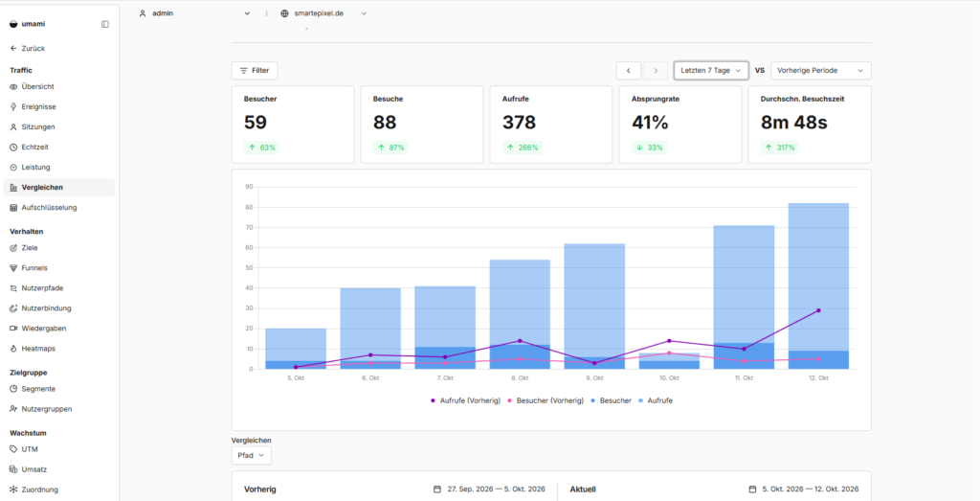Go to next period with right arrow
The height and width of the screenshot is (501, 980).
(655, 71)
